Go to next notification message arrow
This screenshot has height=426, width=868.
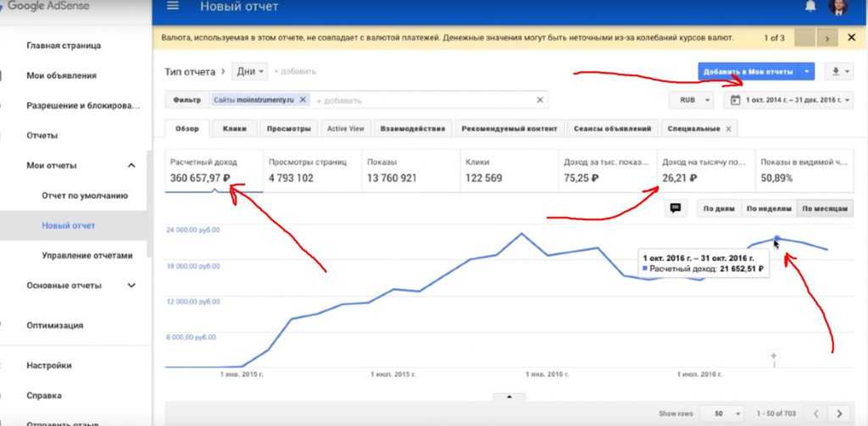click(827, 38)
